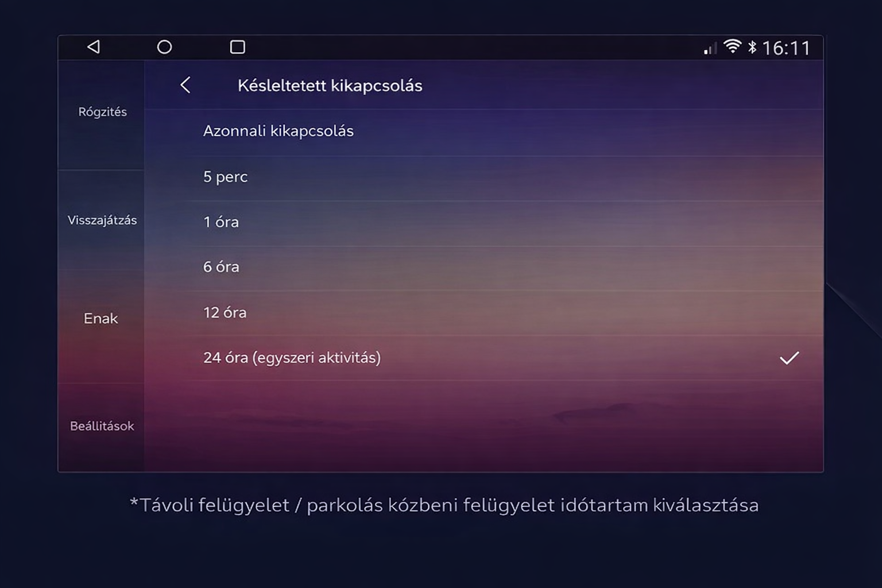Choose the 5 perc delay option
This screenshot has width=882, height=588.
(x=225, y=177)
